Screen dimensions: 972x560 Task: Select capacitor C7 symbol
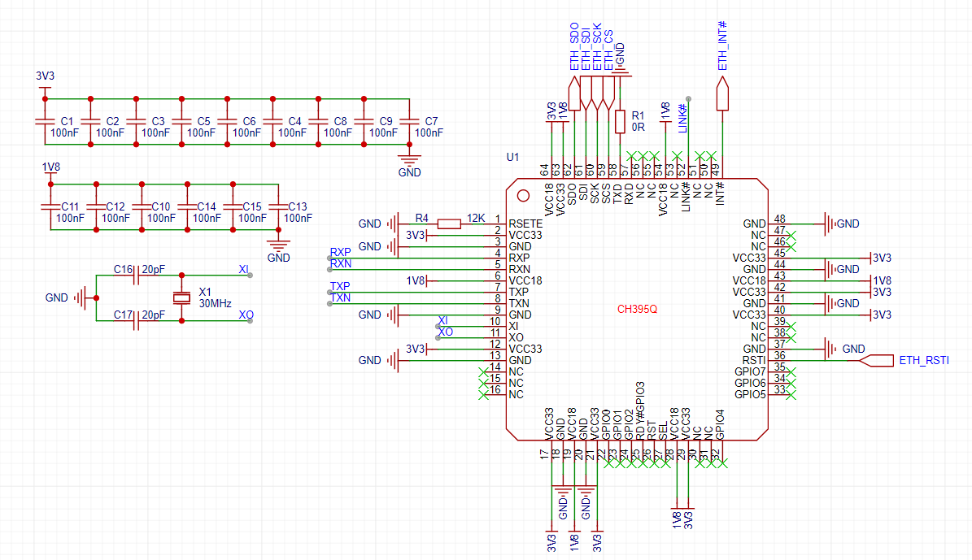409,121
